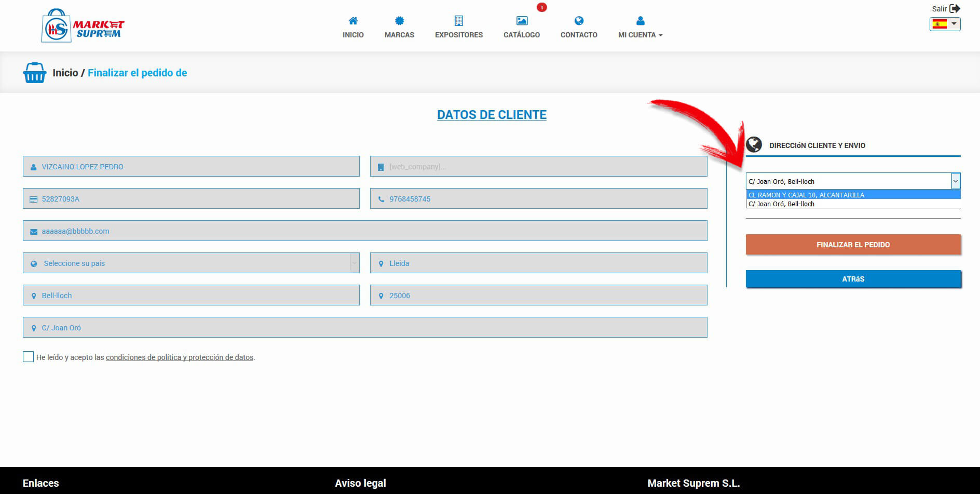Click the Salir logout icon
The height and width of the screenshot is (494, 980).
[x=954, y=8]
